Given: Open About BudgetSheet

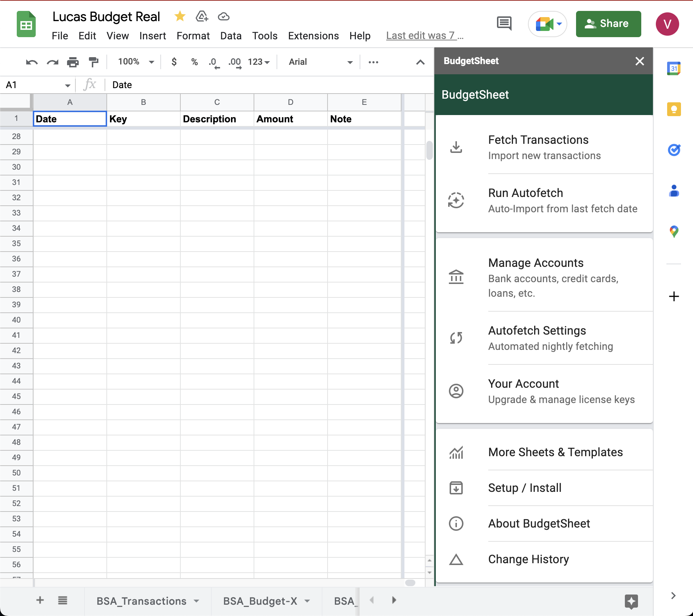Looking at the screenshot, I should point(544,524).
